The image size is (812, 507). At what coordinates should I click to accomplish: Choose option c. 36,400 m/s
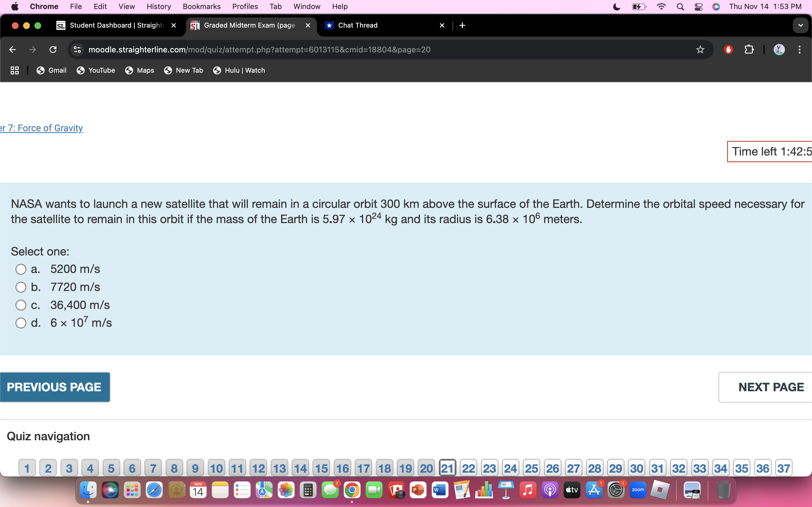[21, 305]
